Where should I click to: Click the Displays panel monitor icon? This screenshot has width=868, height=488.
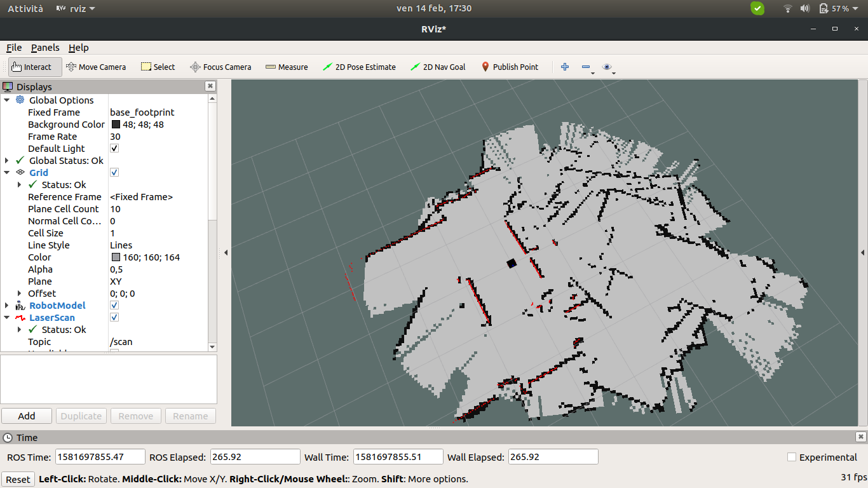coord(8,86)
